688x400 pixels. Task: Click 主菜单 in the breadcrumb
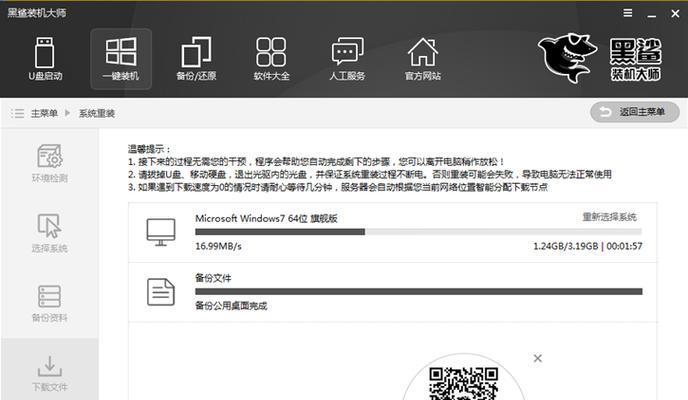point(44,114)
